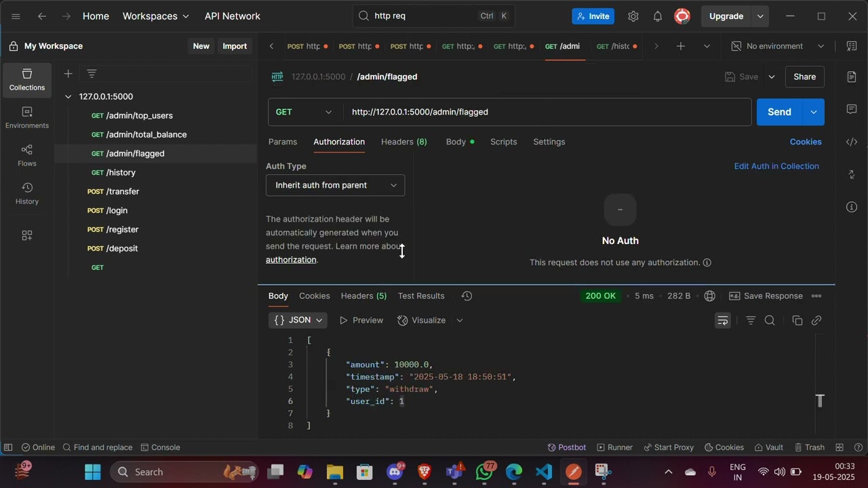Switch to the Headers (8) request tab
The image size is (868, 488).
point(404,142)
